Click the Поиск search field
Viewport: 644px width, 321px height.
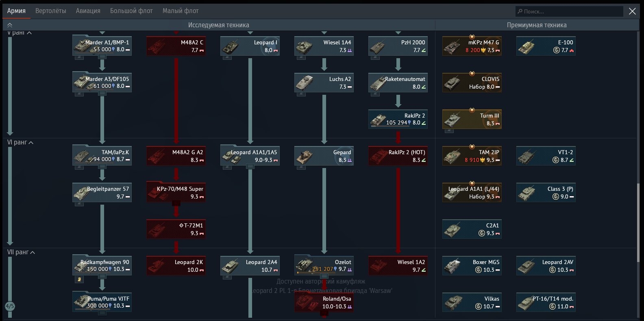pos(569,11)
